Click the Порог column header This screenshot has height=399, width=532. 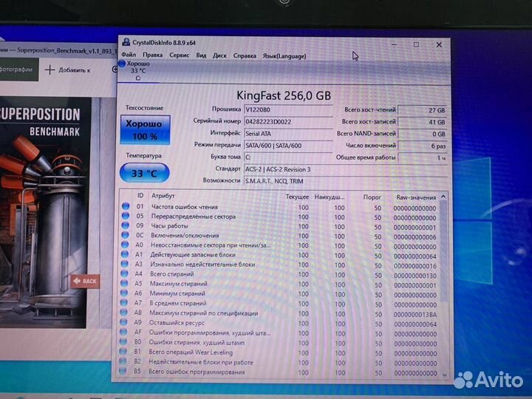pos(372,197)
